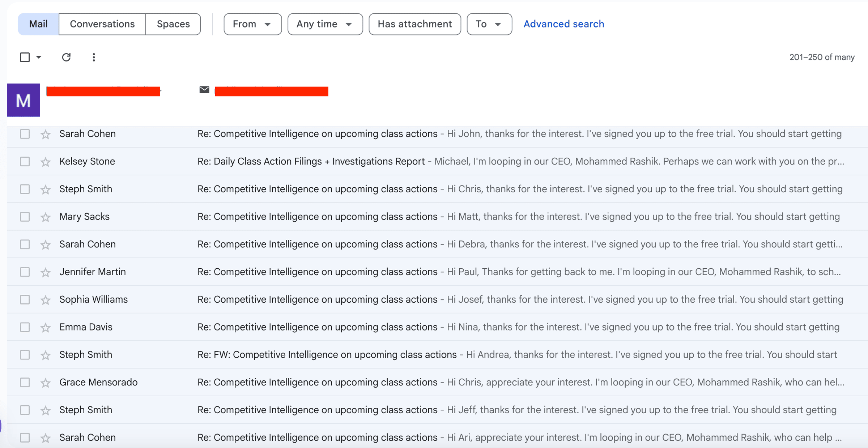Screen dimensions: 868x448
Task: Open the From filter dropdown
Action: pos(252,24)
